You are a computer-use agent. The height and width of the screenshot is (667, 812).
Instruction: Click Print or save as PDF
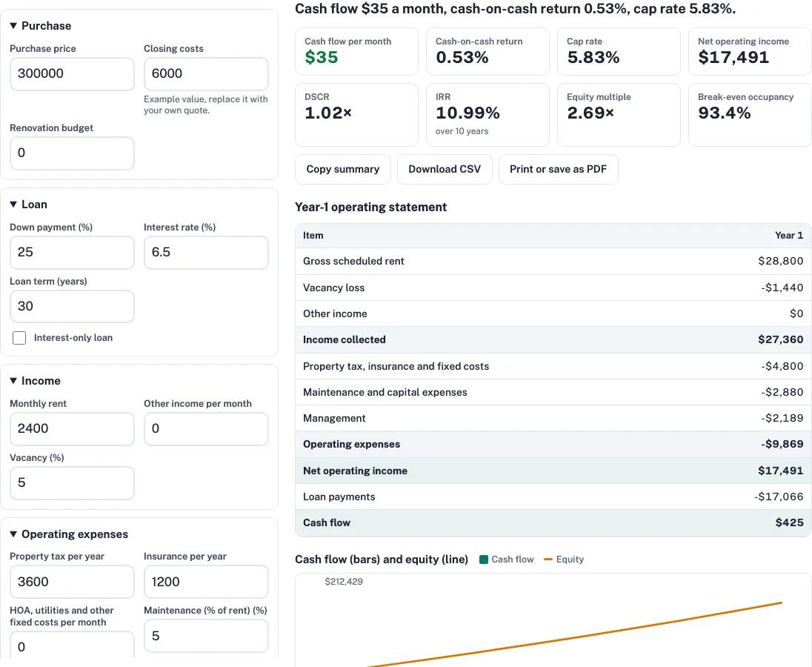(x=559, y=169)
